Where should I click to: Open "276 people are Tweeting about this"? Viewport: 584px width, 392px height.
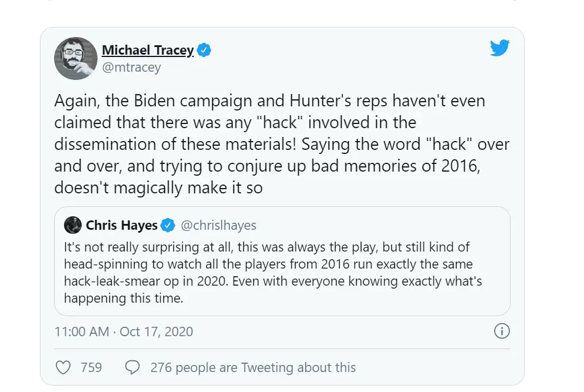[253, 368]
